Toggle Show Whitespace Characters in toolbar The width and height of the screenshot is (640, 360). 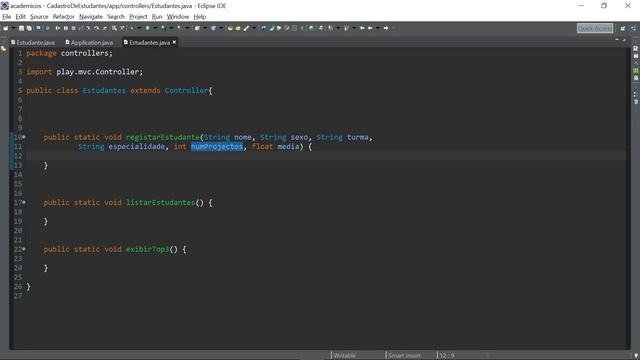point(302,28)
